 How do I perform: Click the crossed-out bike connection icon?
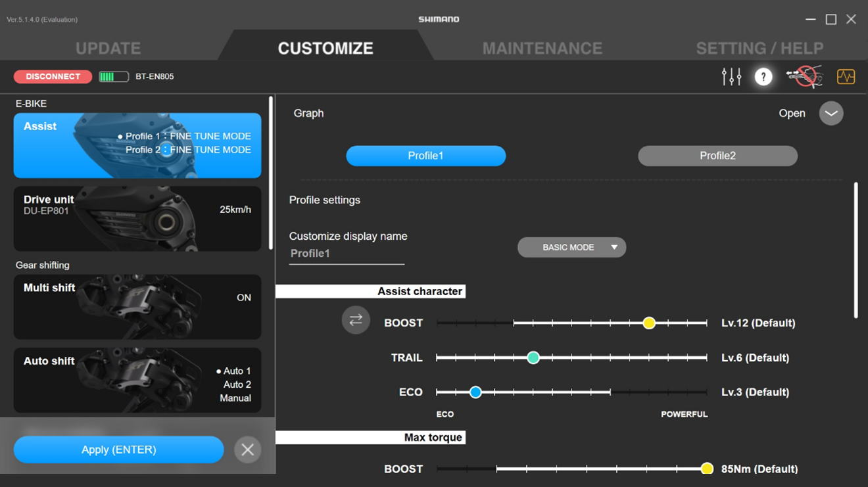click(804, 77)
